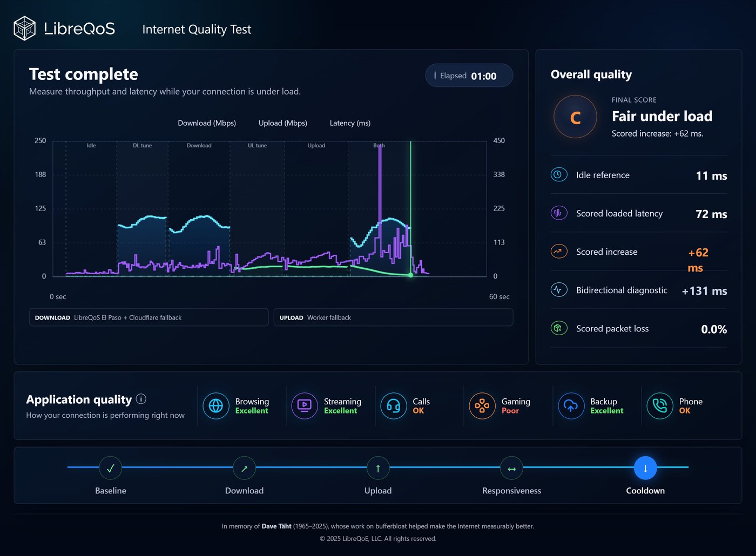Click the Browsing globe icon
The width and height of the screenshot is (756, 556).
coord(216,406)
